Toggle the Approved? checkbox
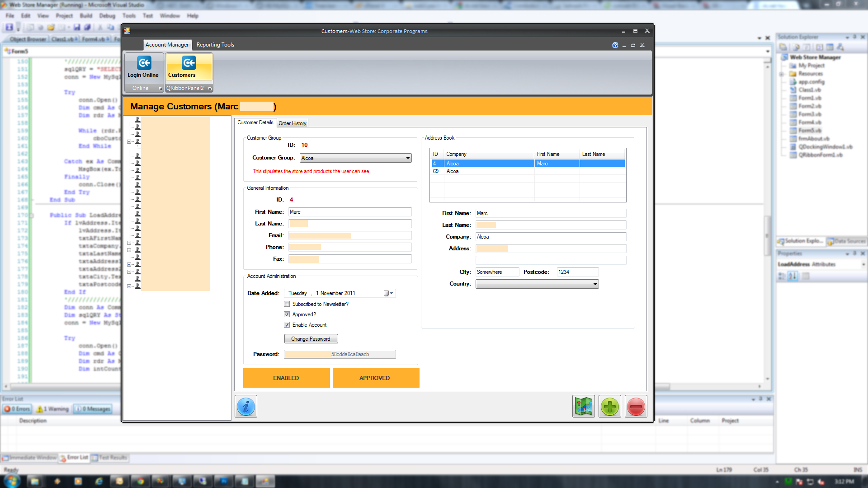 point(287,314)
